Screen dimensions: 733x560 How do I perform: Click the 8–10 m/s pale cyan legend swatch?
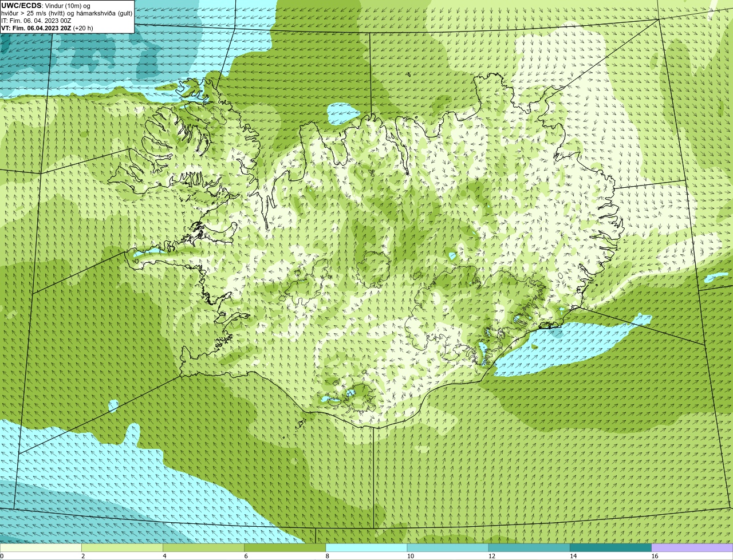[x=366, y=548]
